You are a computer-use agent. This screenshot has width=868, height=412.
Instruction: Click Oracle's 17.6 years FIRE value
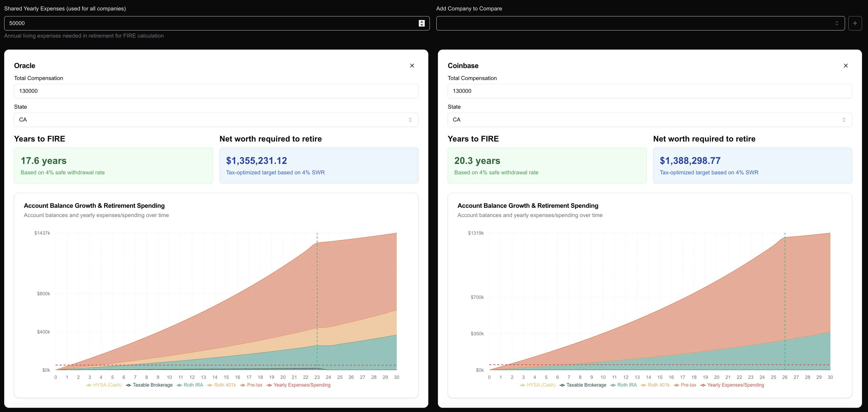[44, 161]
